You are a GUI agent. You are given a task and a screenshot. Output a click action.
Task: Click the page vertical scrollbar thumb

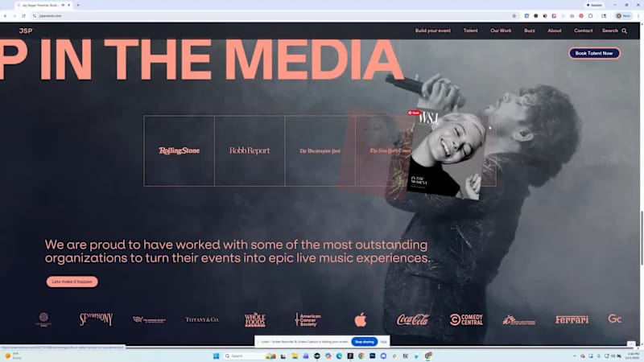641,238
